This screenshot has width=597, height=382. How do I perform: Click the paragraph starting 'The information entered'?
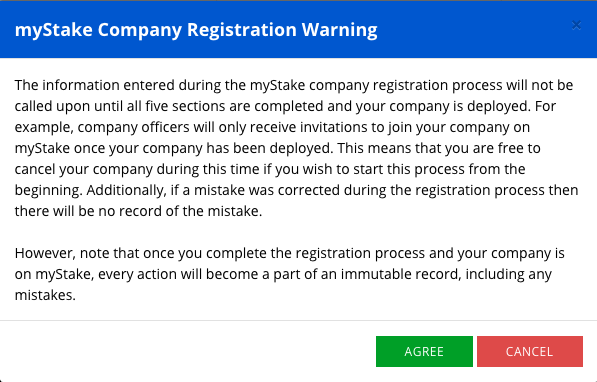pyautogui.click(x=296, y=148)
